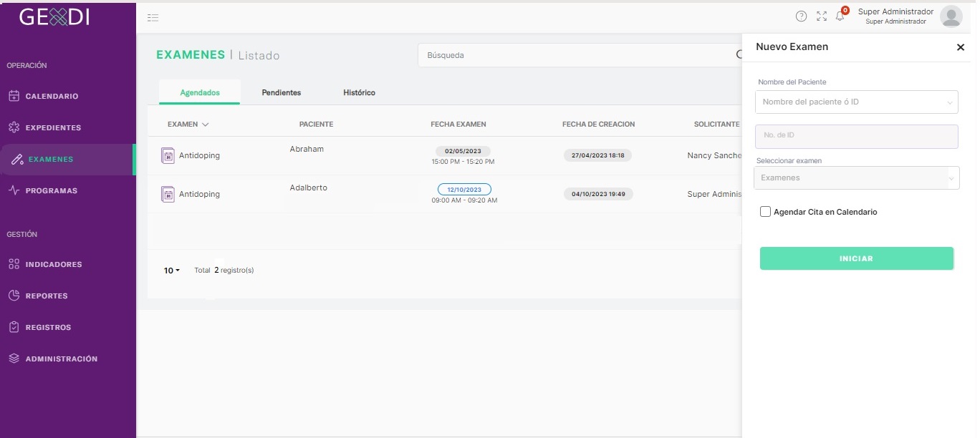Click the SOLICITANTE column header
Viewport: 980px width, 438px height.
(x=716, y=125)
